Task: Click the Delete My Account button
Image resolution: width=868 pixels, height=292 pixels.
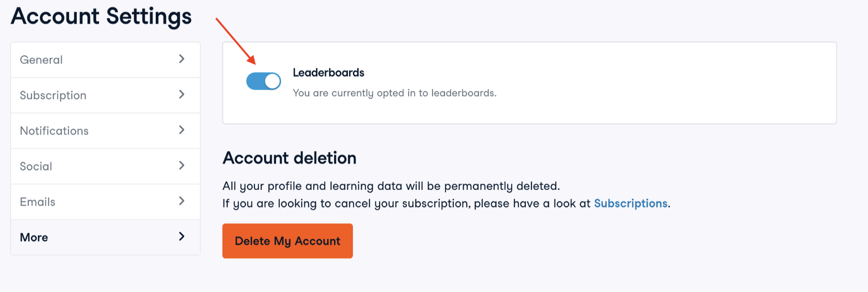Action: click(287, 241)
